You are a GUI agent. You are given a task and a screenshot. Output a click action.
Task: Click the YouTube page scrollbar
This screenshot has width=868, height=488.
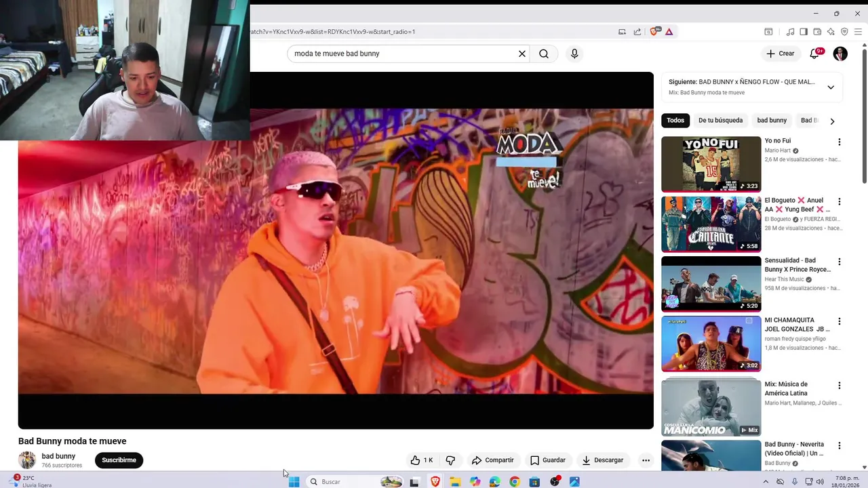(864, 115)
